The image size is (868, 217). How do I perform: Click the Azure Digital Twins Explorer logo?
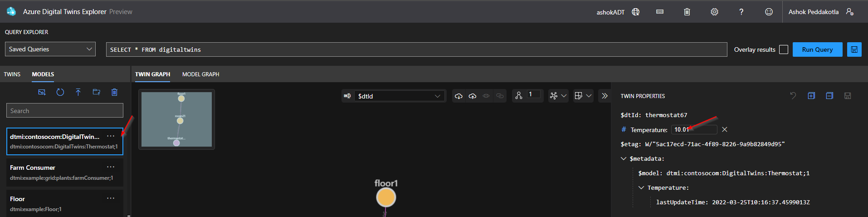click(11, 12)
